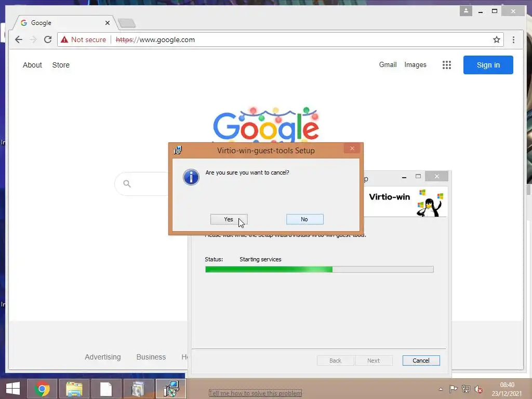Close the Google tab
The width and height of the screenshot is (532, 399).
click(x=107, y=23)
